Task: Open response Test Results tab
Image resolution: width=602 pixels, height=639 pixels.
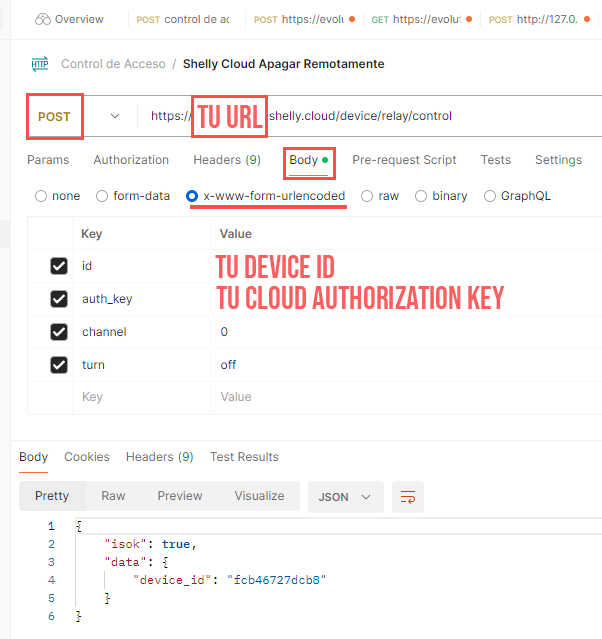Action: [244, 457]
